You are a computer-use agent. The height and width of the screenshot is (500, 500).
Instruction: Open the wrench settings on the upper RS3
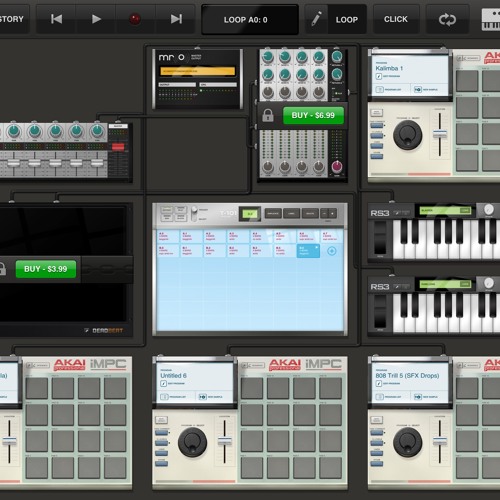[x=398, y=213]
